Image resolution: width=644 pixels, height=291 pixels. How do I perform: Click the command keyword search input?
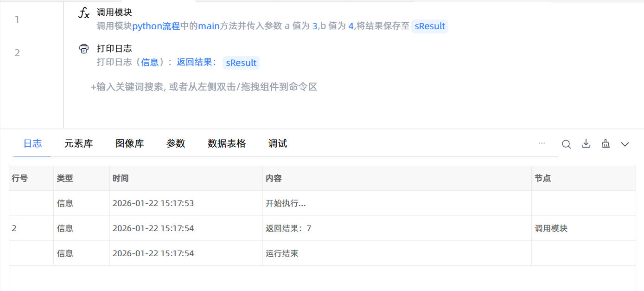(x=204, y=87)
